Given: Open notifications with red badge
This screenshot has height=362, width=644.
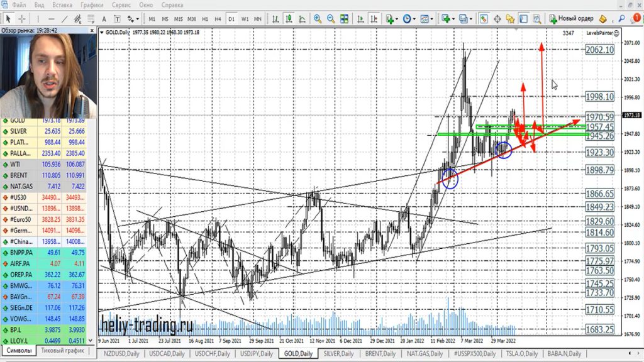Looking at the screenshot, I should pyautogui.click(x=636, y=19).
